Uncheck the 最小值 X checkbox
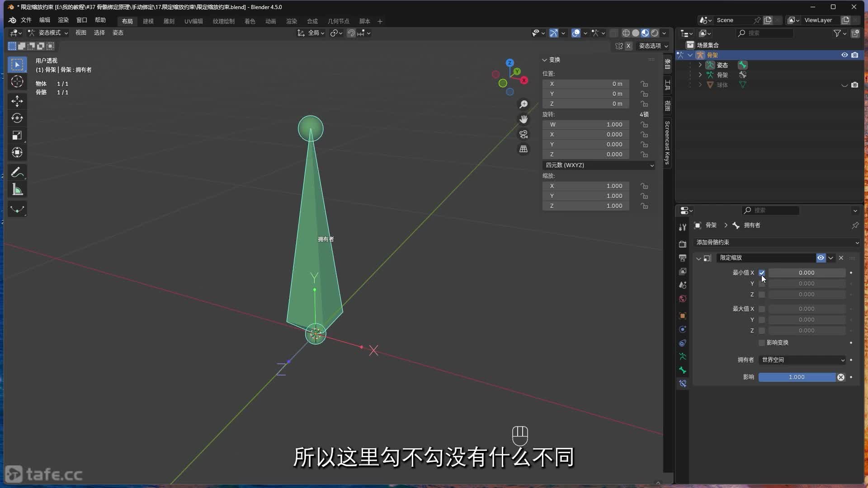 pyautogui.click(x=762, y=273)
